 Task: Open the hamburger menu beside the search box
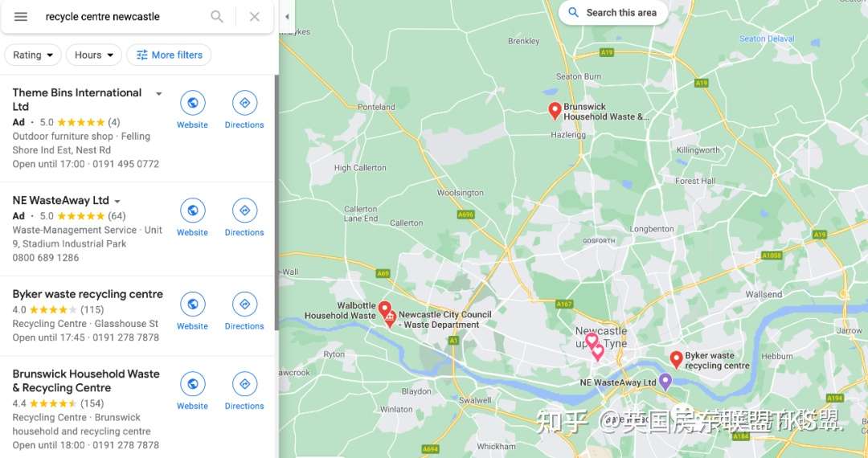click(20, 17)
